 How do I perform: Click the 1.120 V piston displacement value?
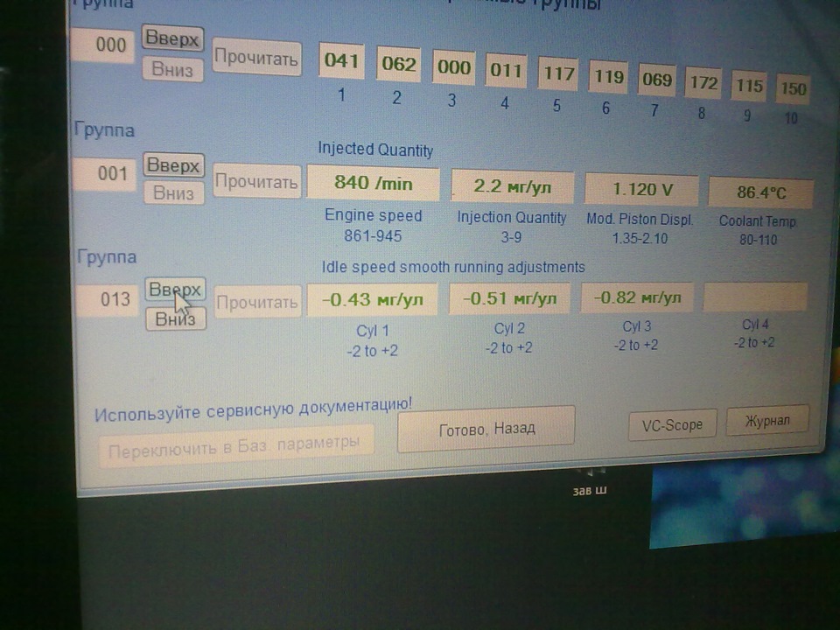(x=641, y=190)
